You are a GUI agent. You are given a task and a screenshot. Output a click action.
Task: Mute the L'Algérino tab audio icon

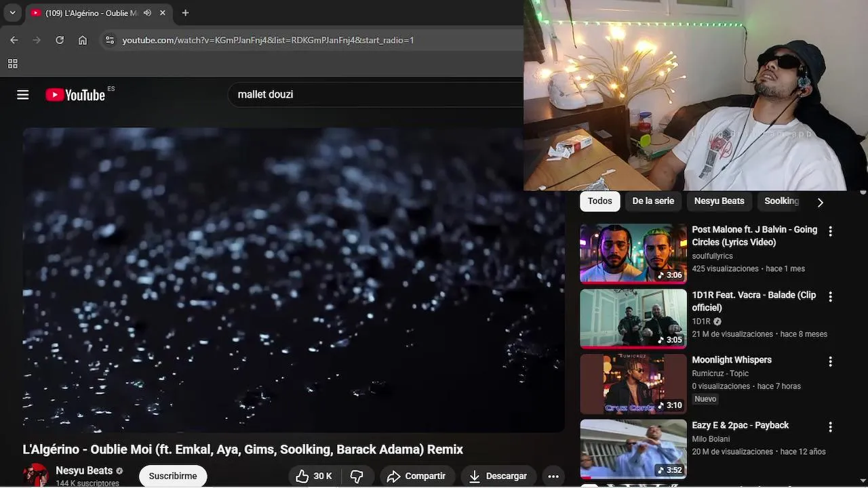147,13
